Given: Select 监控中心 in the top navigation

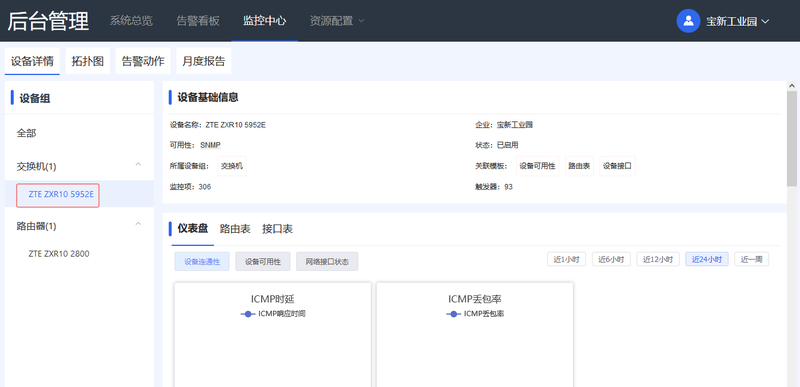Looking at the screenshot, I should point(264,21).
